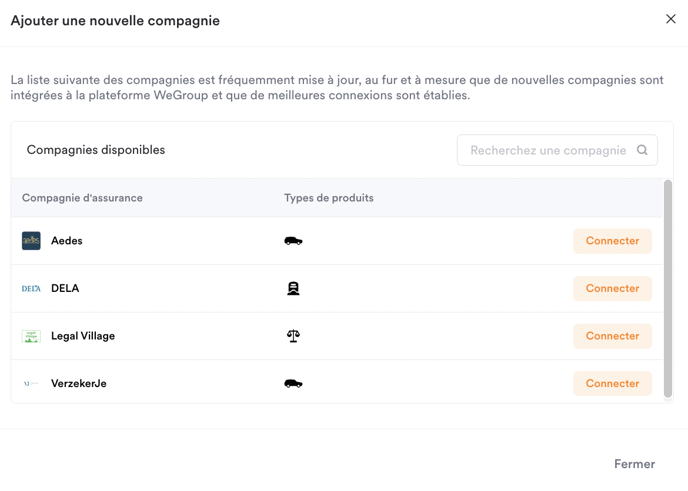
Task: Click the magnifier search icon
Action: (x=642, y=150)
